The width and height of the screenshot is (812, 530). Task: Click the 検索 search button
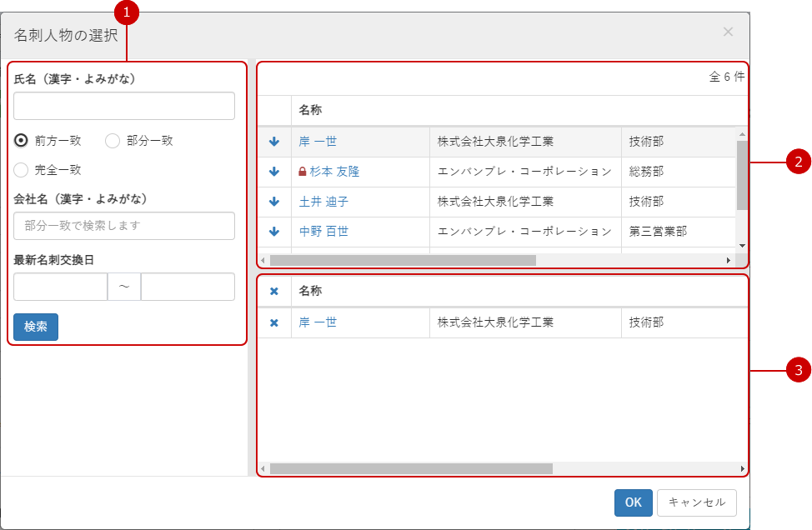pos(36,327)
